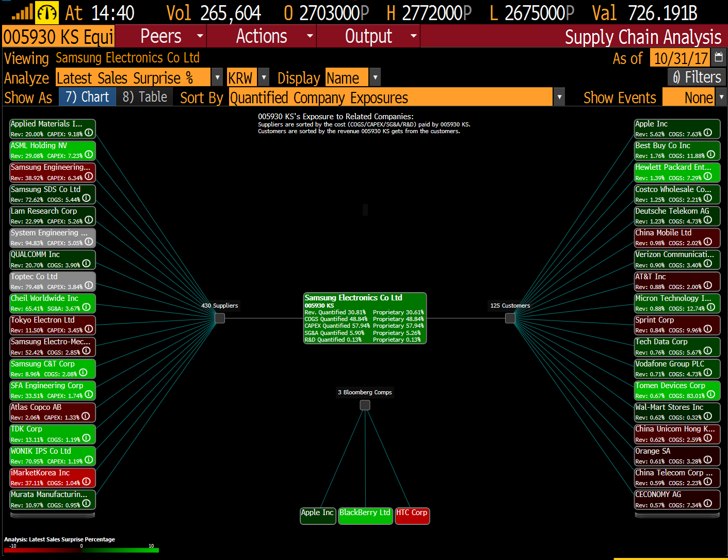The width and height of the screenshot is (728, 560).
Task: Open Sort By Quantified Company Exposures arrow
Action: 559,97
